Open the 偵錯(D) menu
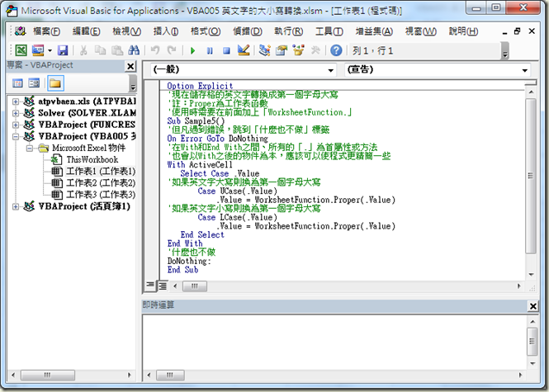The image size is (549, 392). pos(248,31)
